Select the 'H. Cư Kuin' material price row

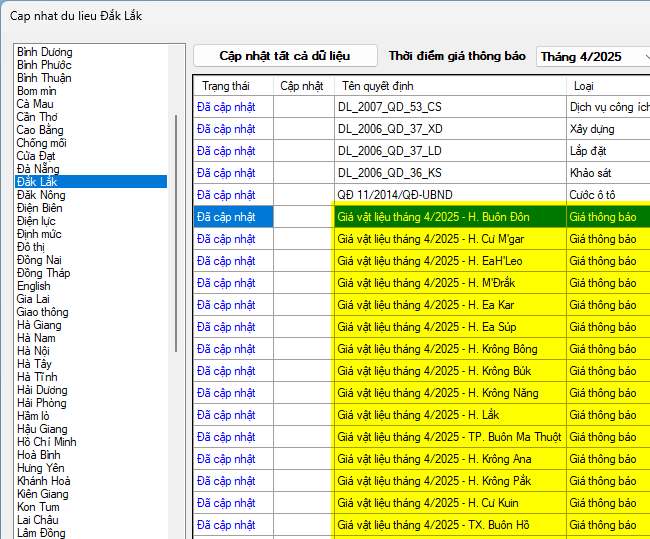point(450,503)
